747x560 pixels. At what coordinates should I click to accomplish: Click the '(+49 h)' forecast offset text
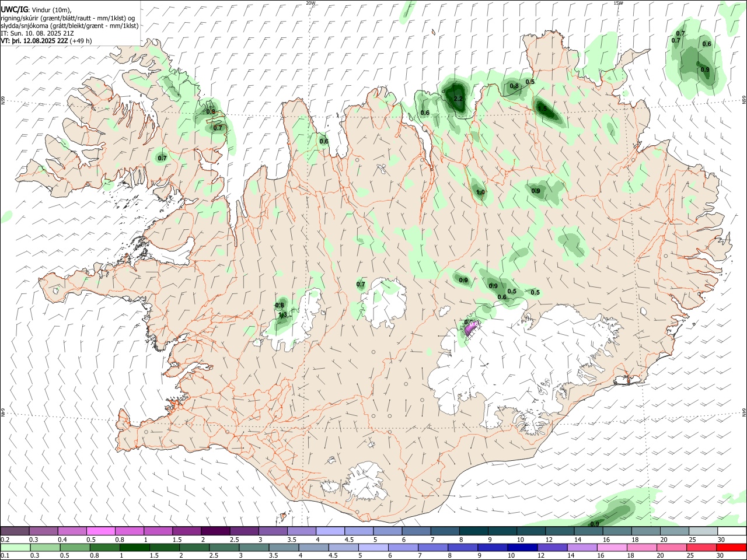[81, 41]
